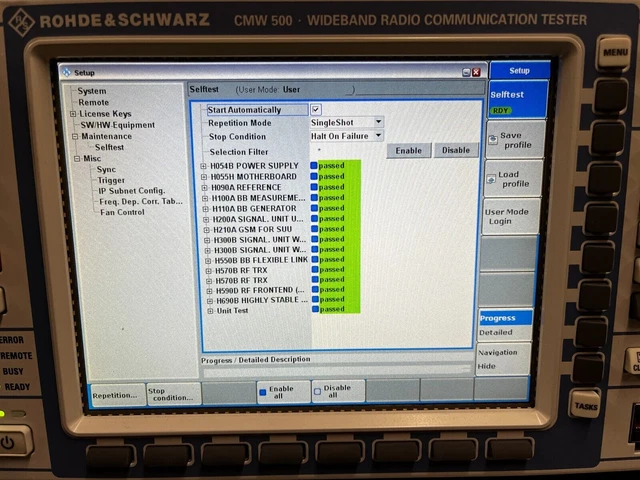Expand the H055H MOTHERBOARD node
The image size is (640, 480).
pos(204,177)
